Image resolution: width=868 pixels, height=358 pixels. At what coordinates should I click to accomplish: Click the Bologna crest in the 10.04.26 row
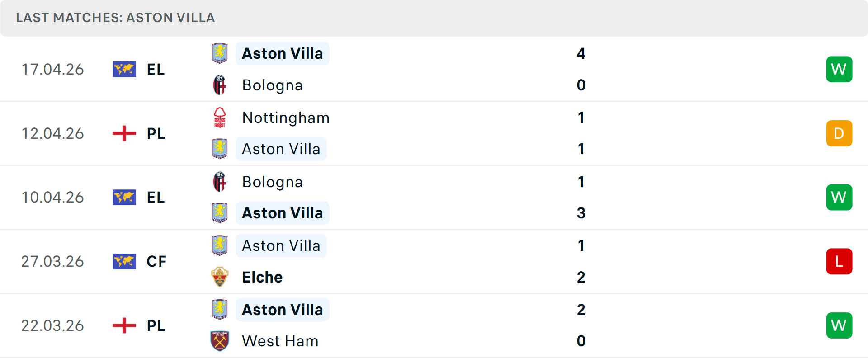(220, 182)
